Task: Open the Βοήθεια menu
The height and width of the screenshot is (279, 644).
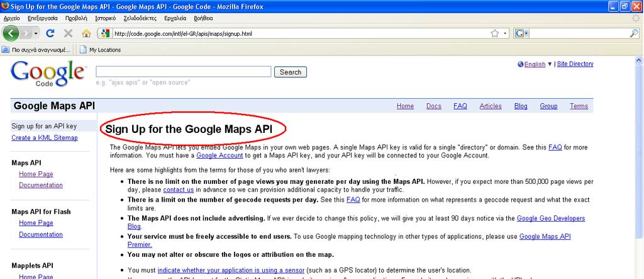Action: tap(203, 18)
